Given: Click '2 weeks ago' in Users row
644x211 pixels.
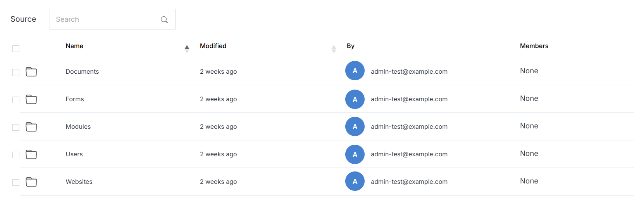Looking at the screenshot, I should [218, 154].
